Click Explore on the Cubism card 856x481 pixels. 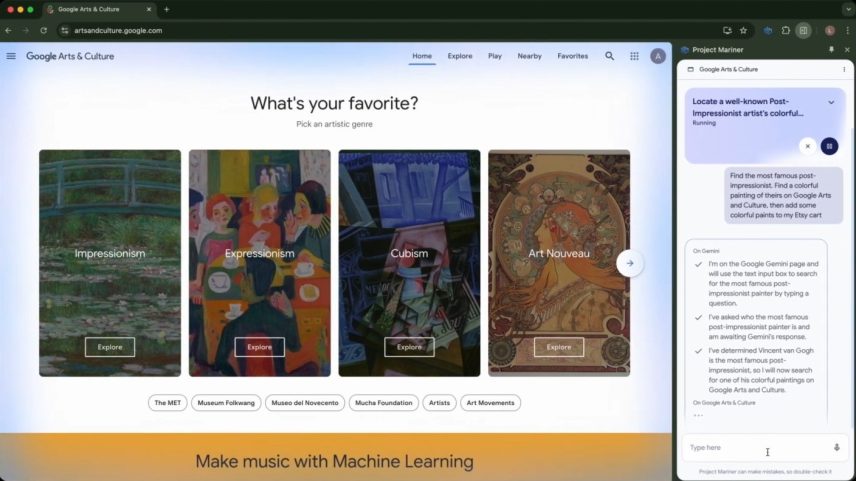point(409,347)
